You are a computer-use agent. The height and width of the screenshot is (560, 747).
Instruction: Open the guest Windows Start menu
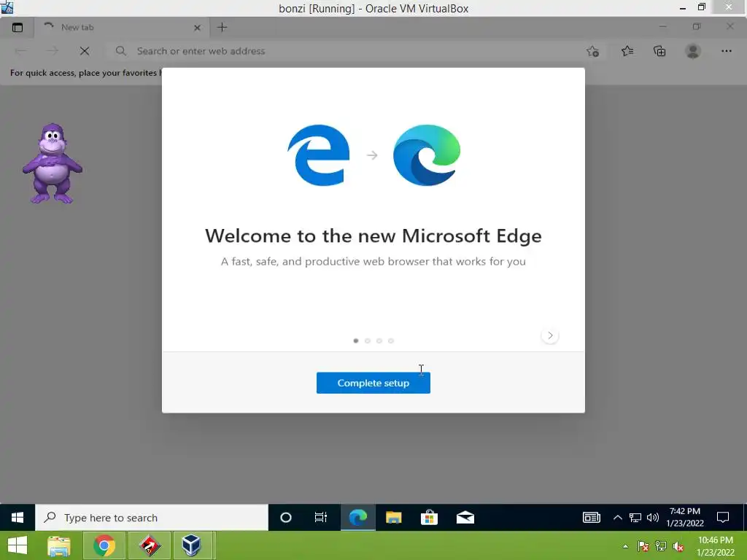(x=18, y=518)
